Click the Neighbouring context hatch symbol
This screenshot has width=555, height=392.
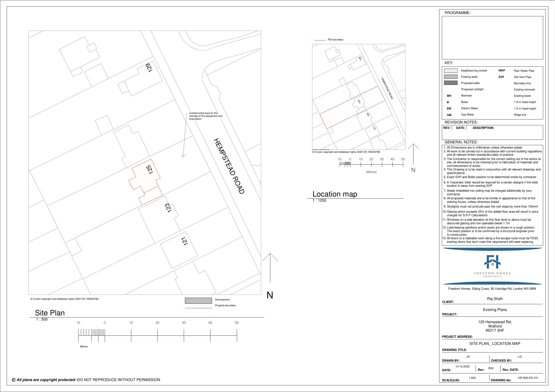point(451,71)
